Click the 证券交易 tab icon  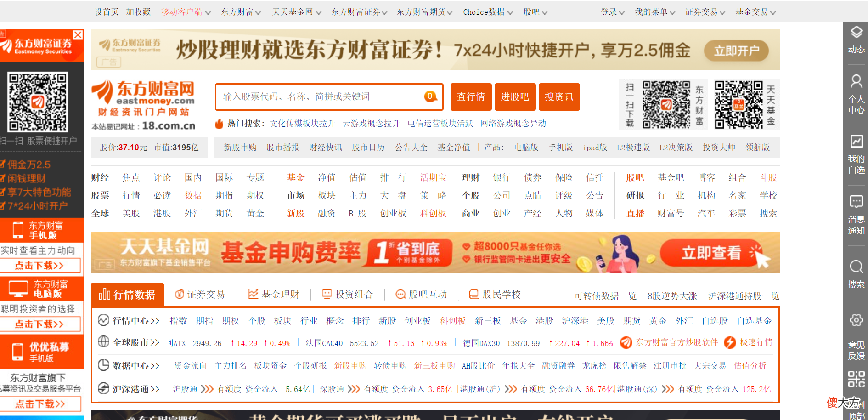pos(180,294)
